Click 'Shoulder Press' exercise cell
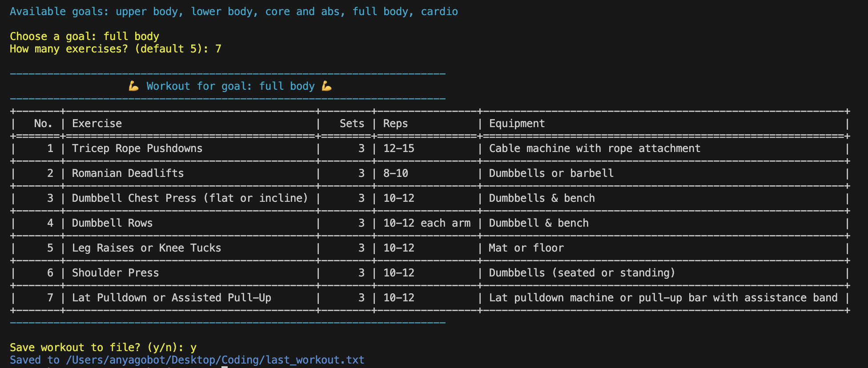This screenshot has height=368, width=868. [x=115, y=273]
